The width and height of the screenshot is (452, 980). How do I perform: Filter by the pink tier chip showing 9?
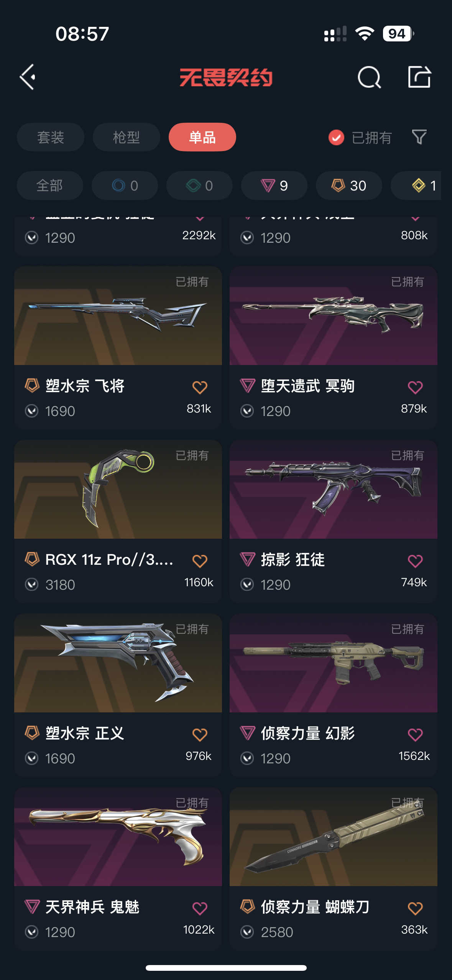coord(274,186)
